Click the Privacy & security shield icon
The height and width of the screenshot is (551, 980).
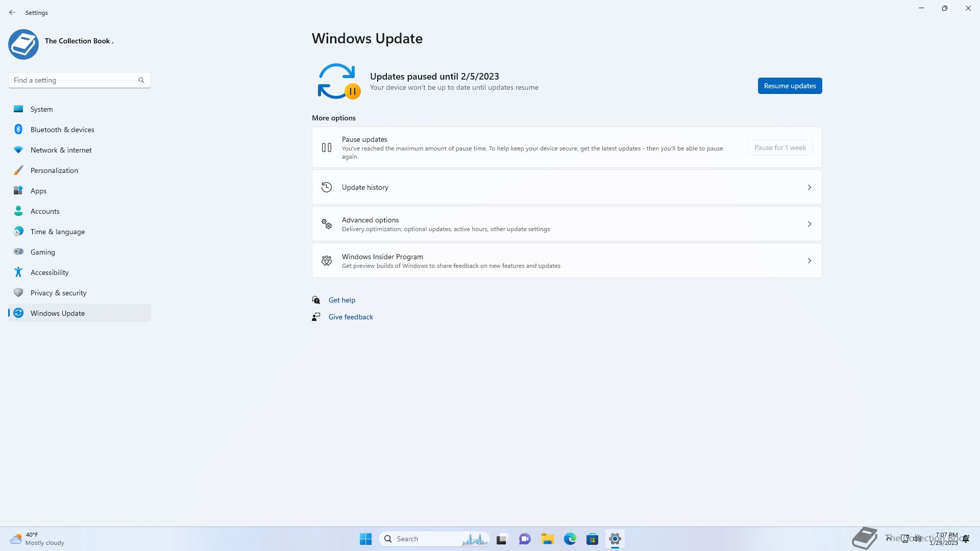point(18,292)
